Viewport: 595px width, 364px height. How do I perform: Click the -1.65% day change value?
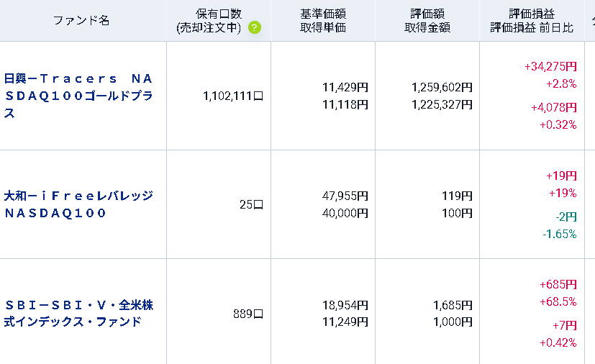[x=560, y=234]
